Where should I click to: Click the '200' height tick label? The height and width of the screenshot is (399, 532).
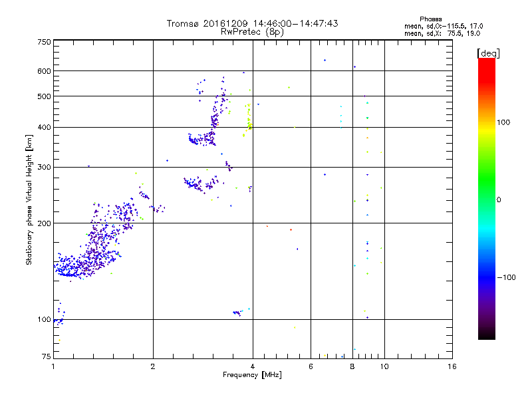pos(44,223)
